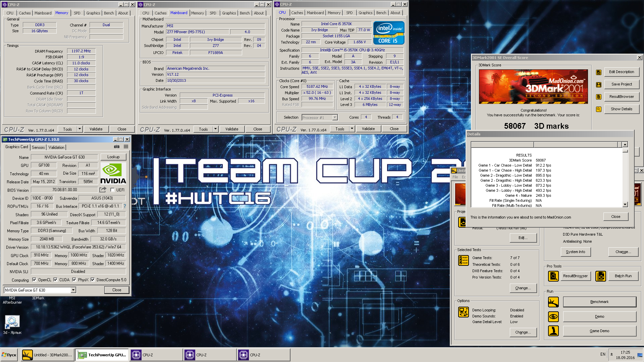Screen dimensions: 644x362
Task: Toggle the DirectCompute 5.0 checkbox
Action: point(93,280)
